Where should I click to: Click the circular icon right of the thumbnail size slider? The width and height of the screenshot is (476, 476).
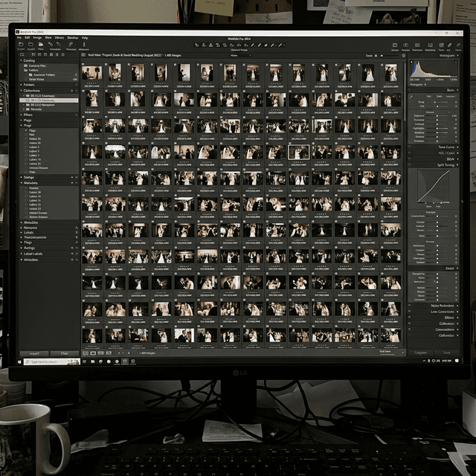[x=403, y=56]
